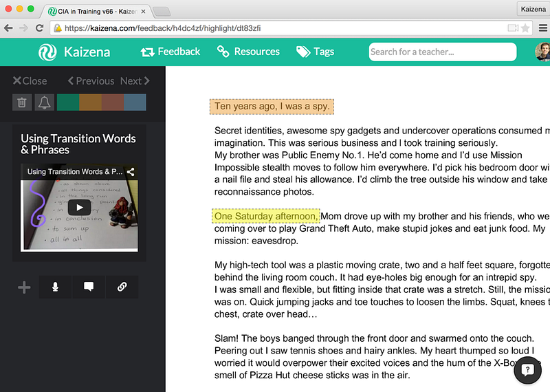Viewport: 550px width, 392px height.
Task: Select the highlighted text 'One Saturday afternoon'
Action: pyautogui.click(x=265, y=217)
